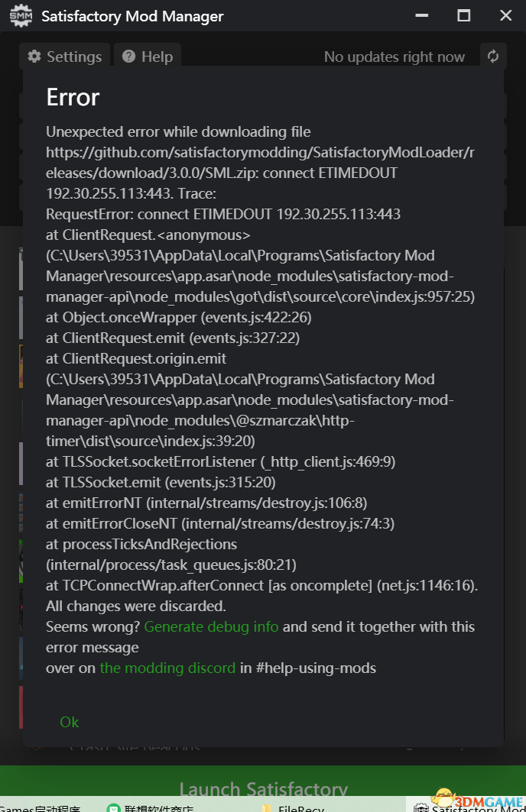Click the SMM logo in title bar

point(21,15)
